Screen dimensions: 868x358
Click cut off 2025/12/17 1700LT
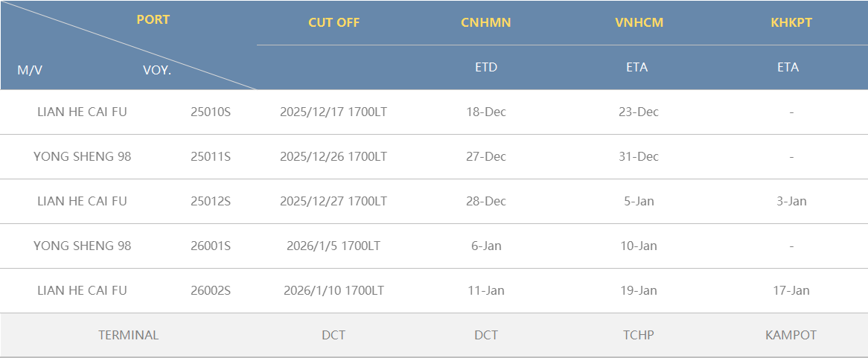pos(334,112)
